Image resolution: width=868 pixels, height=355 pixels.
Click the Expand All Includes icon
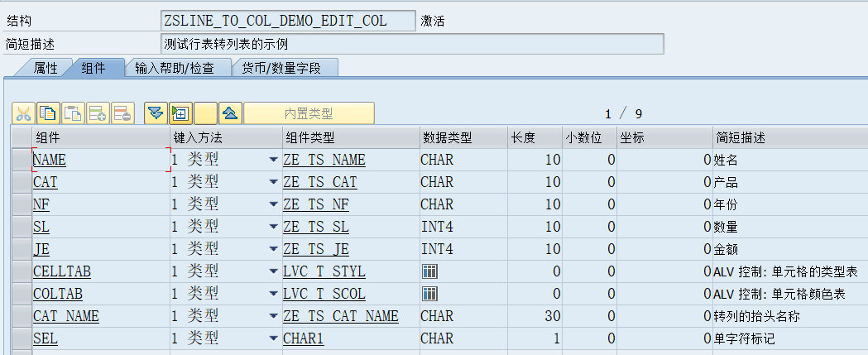pyautogui.click(x=156, y=113)
